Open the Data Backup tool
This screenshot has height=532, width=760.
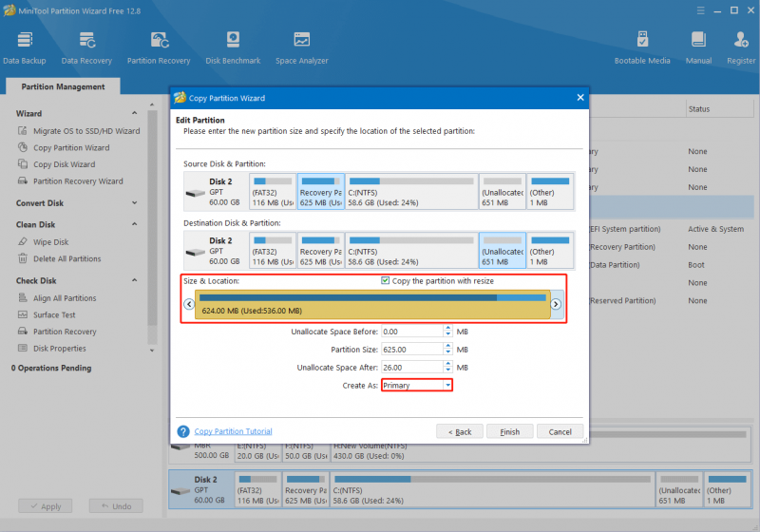pos(25,47)
